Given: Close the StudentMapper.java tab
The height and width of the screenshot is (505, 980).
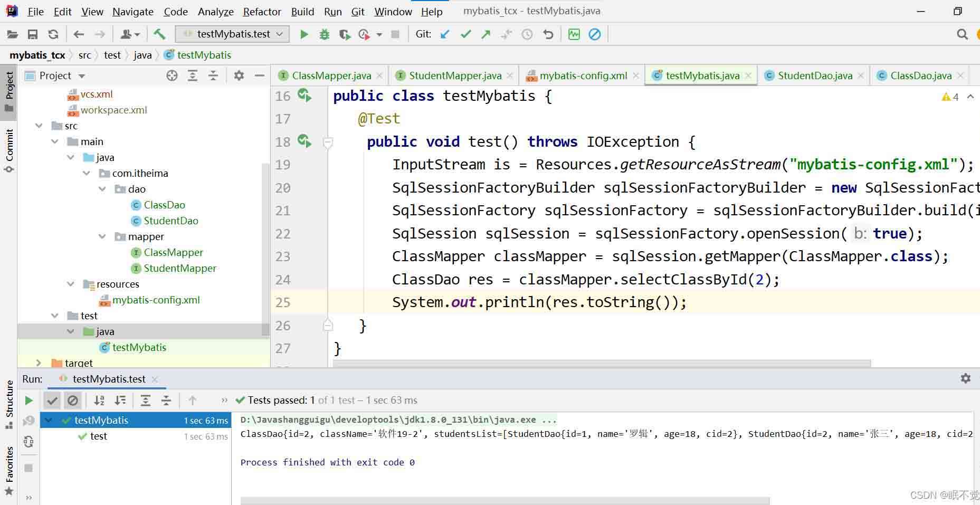Looking at the screenshot, I should (x=509, y=76).
